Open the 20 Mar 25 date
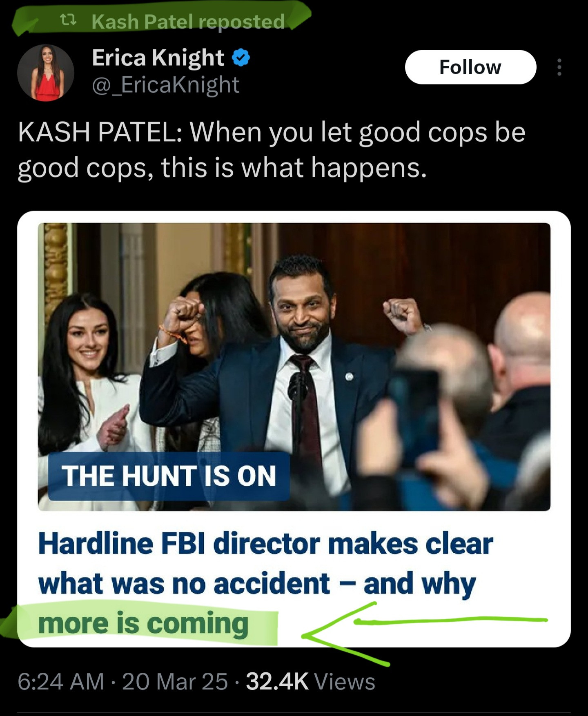Screen dimensions: 588x716 (x=175, y=681)
